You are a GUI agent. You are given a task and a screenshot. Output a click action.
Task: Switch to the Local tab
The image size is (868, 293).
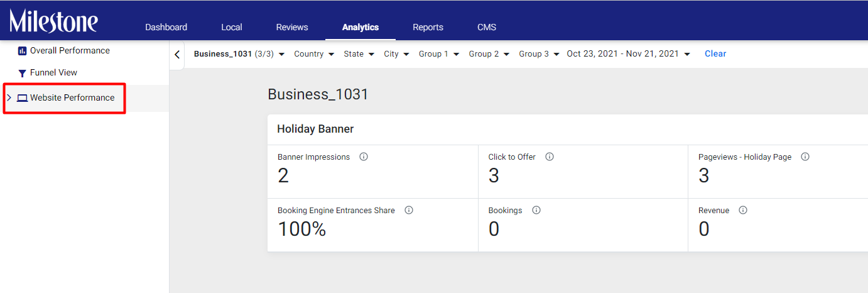click(x=232, y=27)
